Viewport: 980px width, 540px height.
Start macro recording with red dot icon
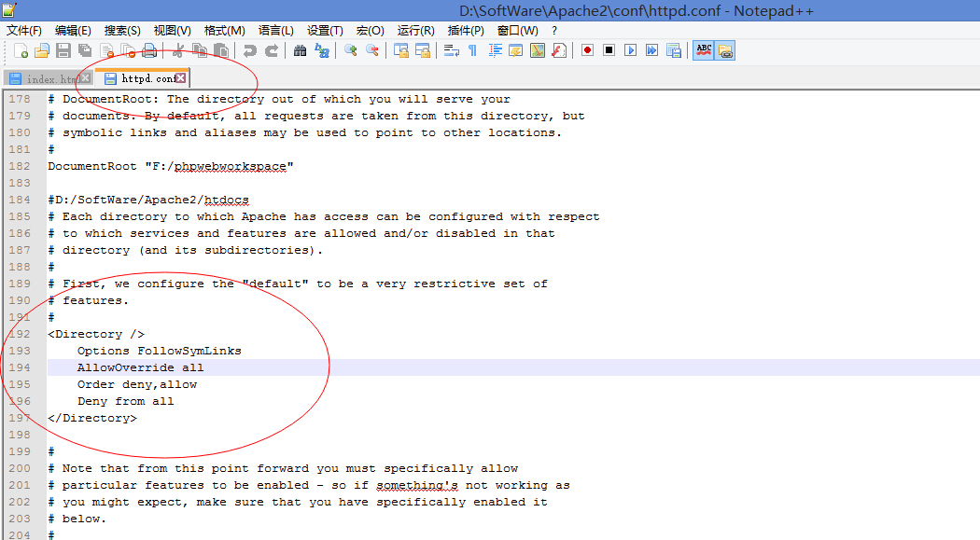click(x=587, y=50)
